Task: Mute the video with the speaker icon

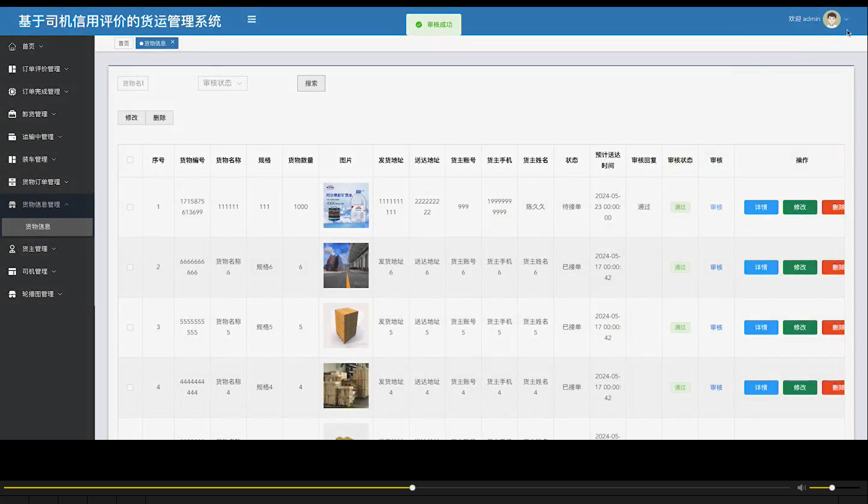Action: pos(801,487)
